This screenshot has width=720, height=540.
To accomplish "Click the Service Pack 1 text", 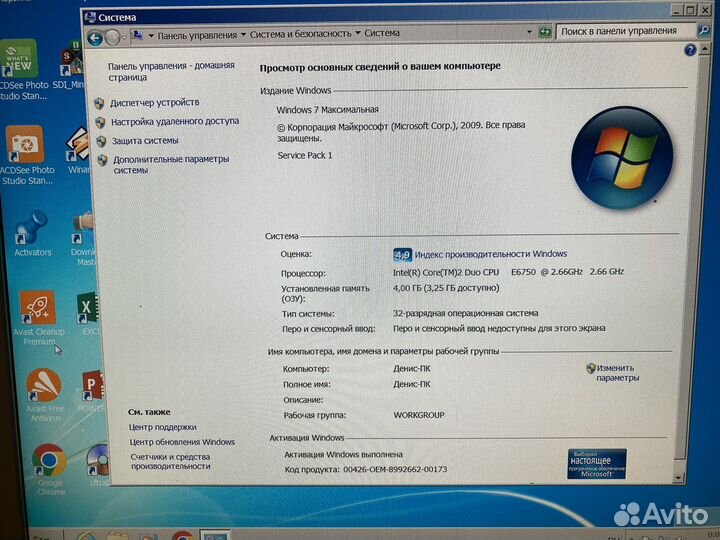I will point(304,155).
